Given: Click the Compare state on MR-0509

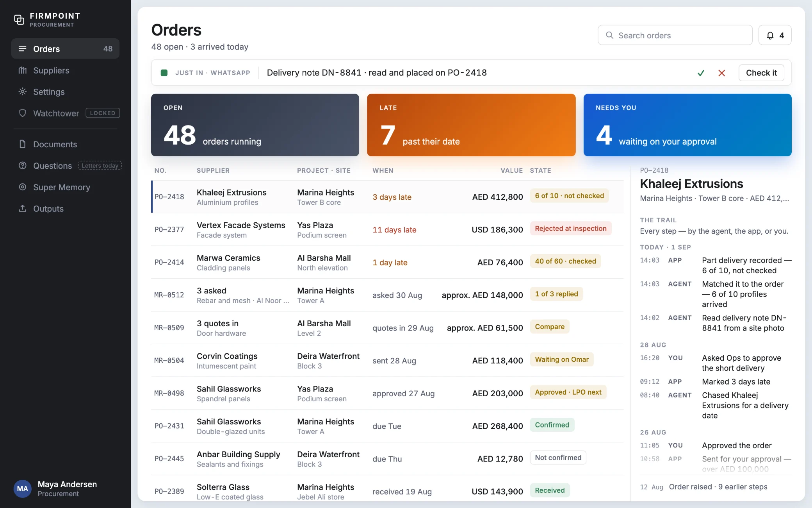Looking at the screenshot, I should tap(550, 327).
